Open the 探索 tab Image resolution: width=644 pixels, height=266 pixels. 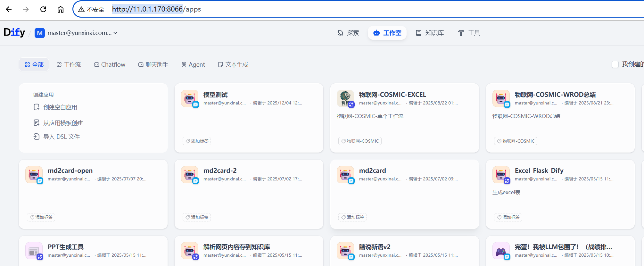pyautogui.click(x=348, y=33)
